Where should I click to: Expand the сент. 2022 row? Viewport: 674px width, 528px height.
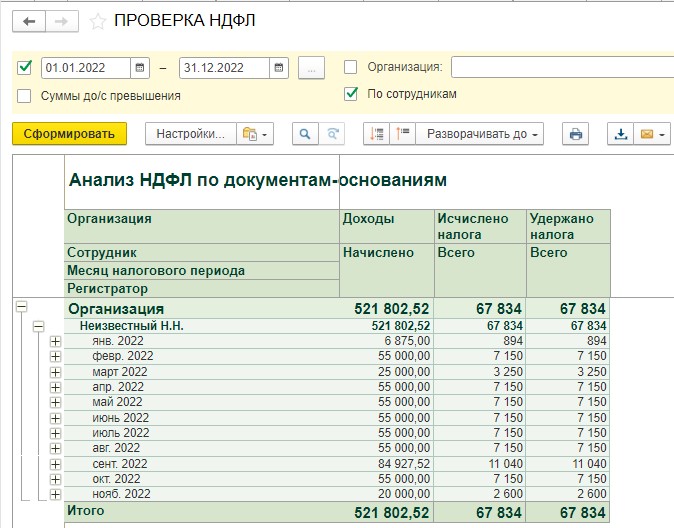pos(55,464)
